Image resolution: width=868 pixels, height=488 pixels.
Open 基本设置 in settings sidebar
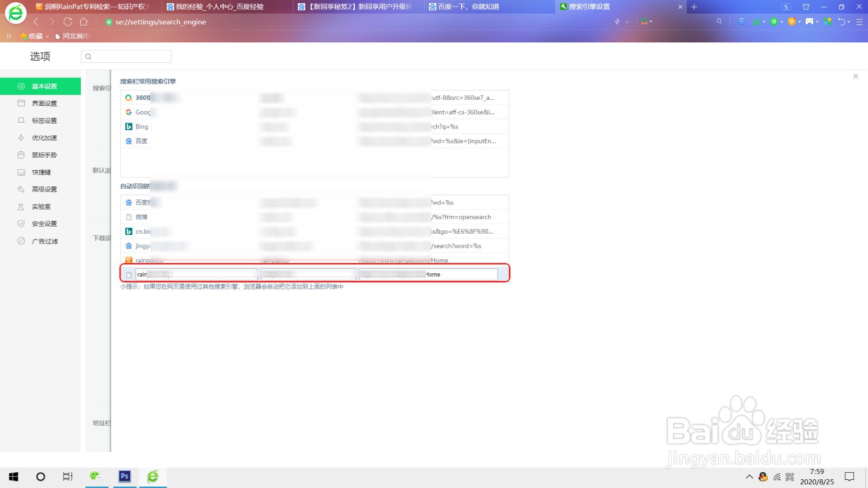coord(40,86)
